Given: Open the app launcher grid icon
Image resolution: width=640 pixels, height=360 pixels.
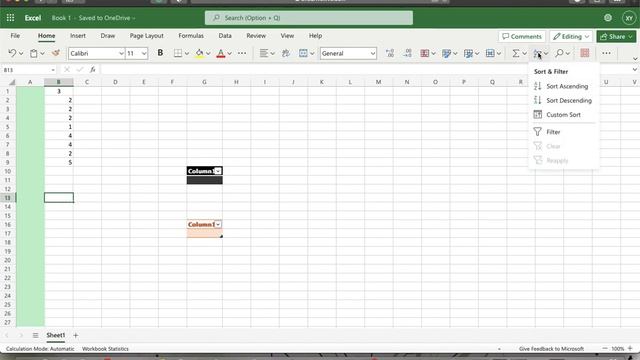Looking at the screenshot, I should [10, 18].
